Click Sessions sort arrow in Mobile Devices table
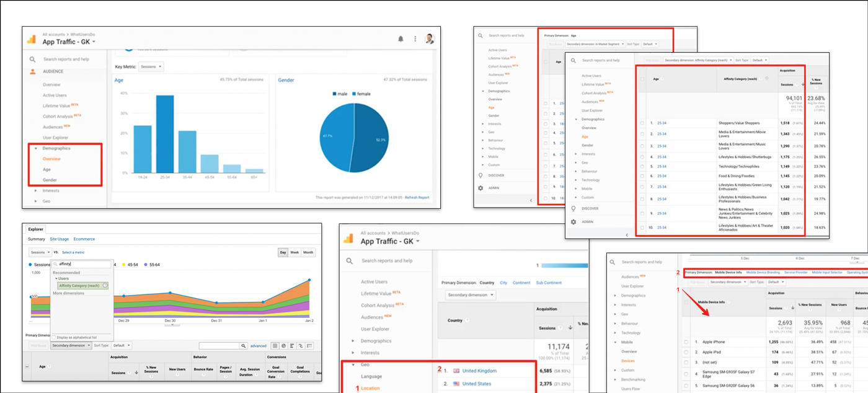This screenshot has height=393, width=868. tap(793, 307)
